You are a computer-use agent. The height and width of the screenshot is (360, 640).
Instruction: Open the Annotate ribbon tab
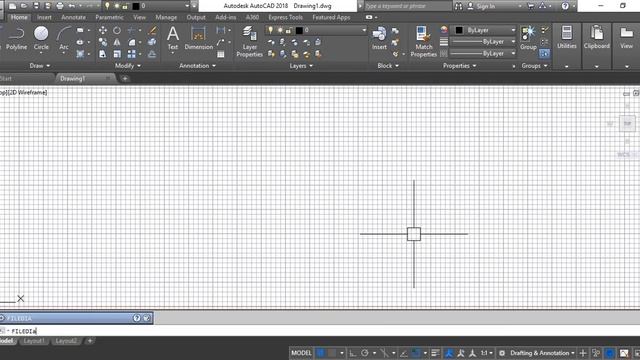click(73, 18)
